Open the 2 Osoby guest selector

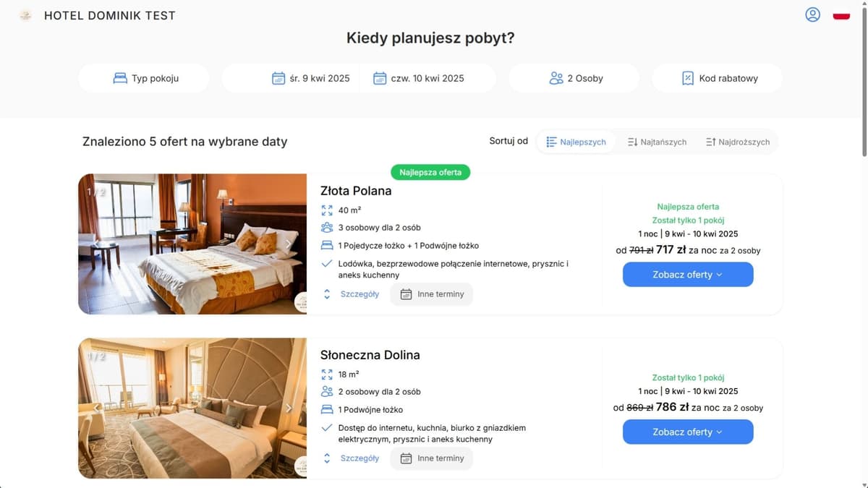point(574,77)
